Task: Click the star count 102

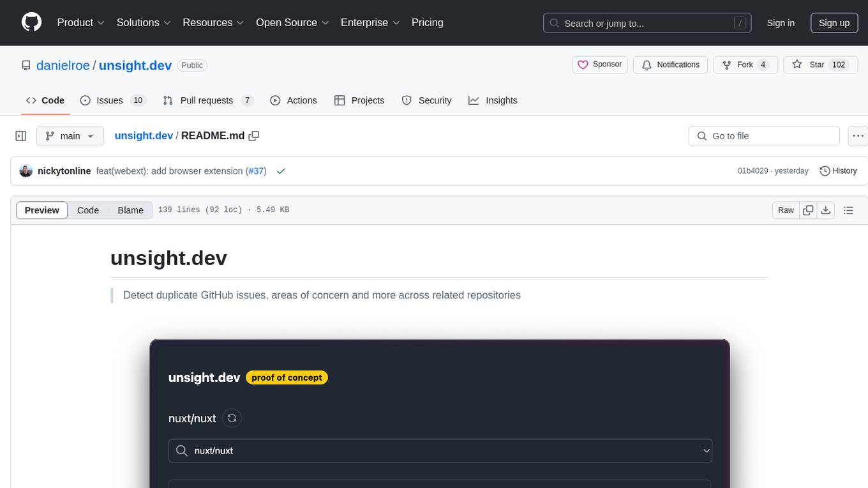Action: point(839,65)
